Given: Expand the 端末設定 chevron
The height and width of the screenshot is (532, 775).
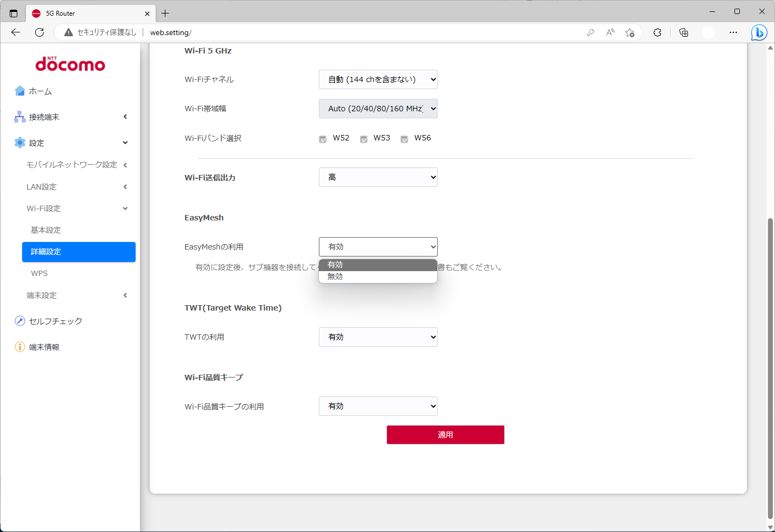Looking at the screenshot, I should [125, 295].
